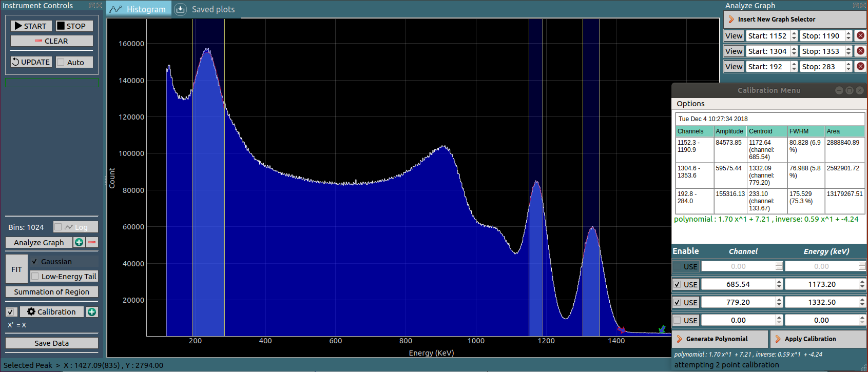Open Options menu in Calibration Menu
Screen dimensions: 868x372
click(x=690, y=104)
